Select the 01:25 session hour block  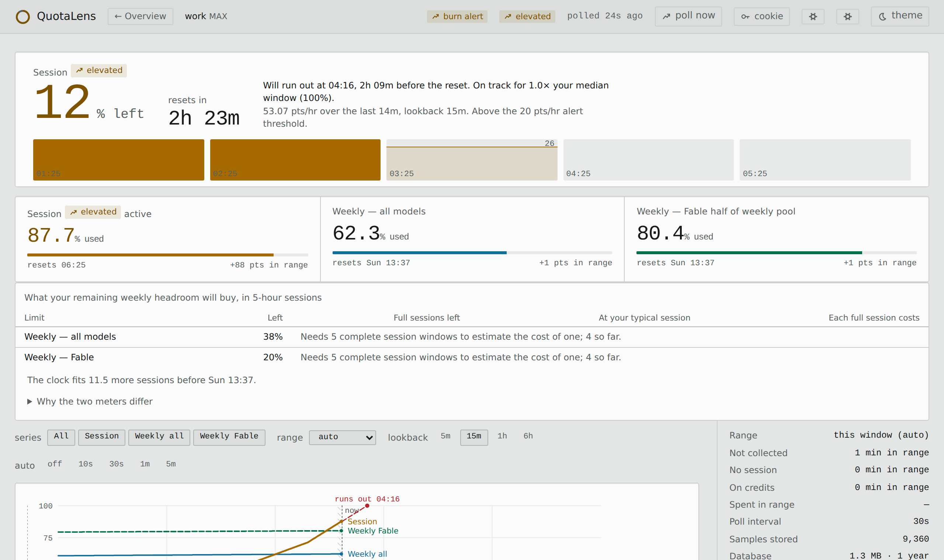(x=119, y=160)
